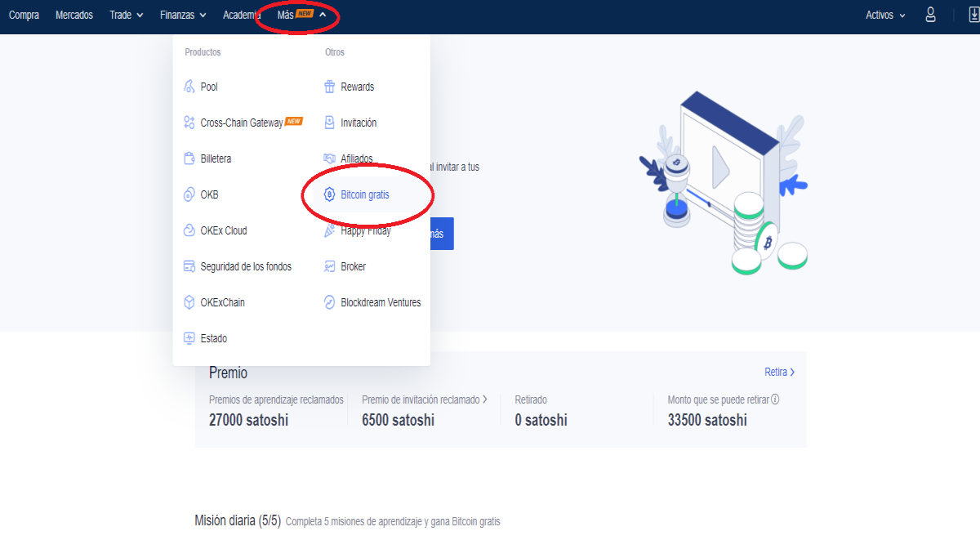This screenshot has height=549, width=980.
Task: Click the Bitcoin gratis icon
Action: (330, 194)
